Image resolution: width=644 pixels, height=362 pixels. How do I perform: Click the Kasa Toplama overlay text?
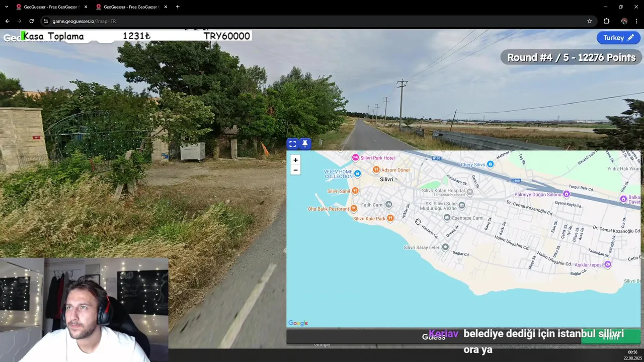[53, 36]
